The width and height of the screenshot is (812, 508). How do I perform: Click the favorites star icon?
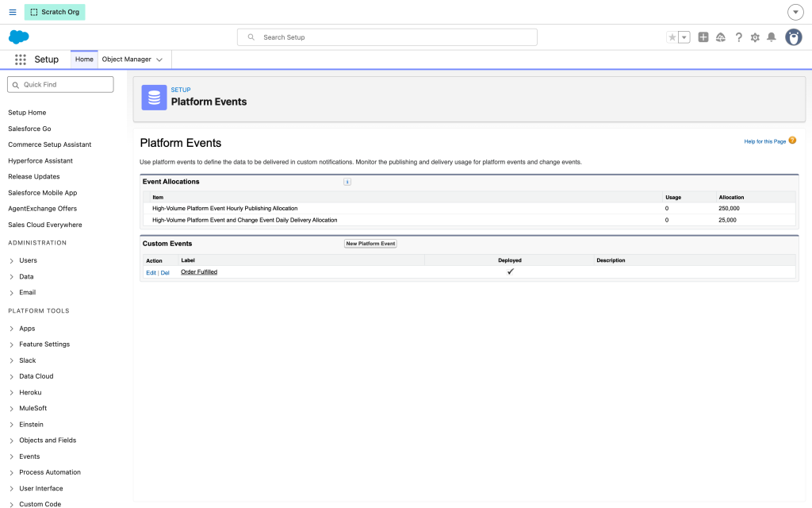pos(672,37)
